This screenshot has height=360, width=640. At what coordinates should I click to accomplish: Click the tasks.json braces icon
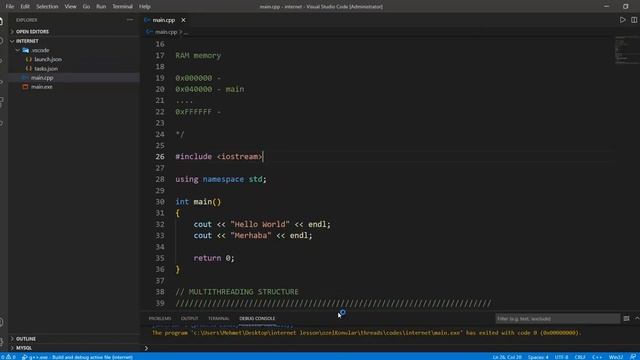click(29, 69)
